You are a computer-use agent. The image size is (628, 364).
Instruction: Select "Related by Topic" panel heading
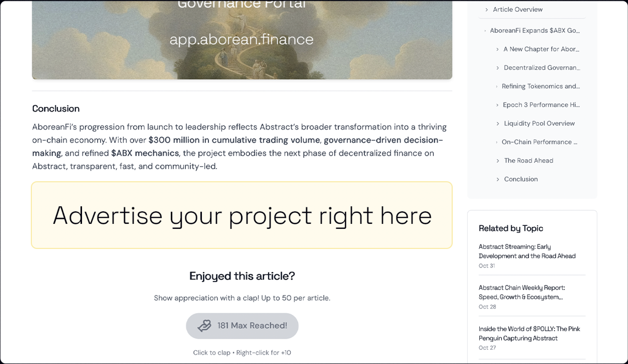[x=511, y=228]
